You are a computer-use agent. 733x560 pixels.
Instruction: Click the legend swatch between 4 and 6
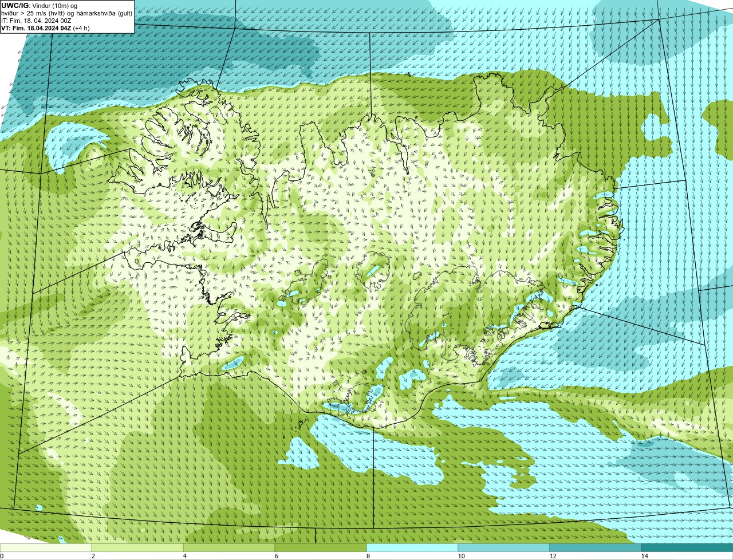coord(229,547)
